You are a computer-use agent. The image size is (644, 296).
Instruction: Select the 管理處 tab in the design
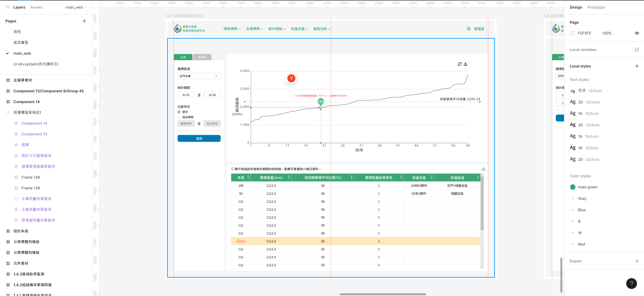(202, 57)
